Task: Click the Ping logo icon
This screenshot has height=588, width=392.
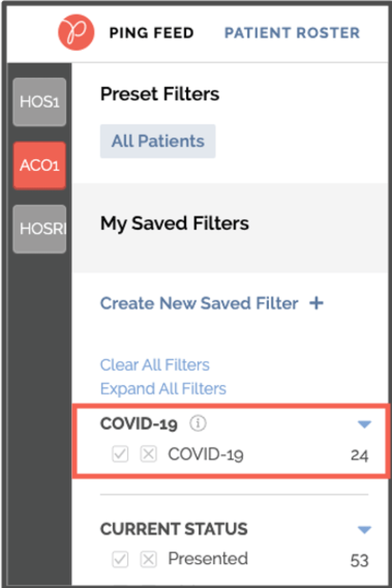Action: coord(76,33)
